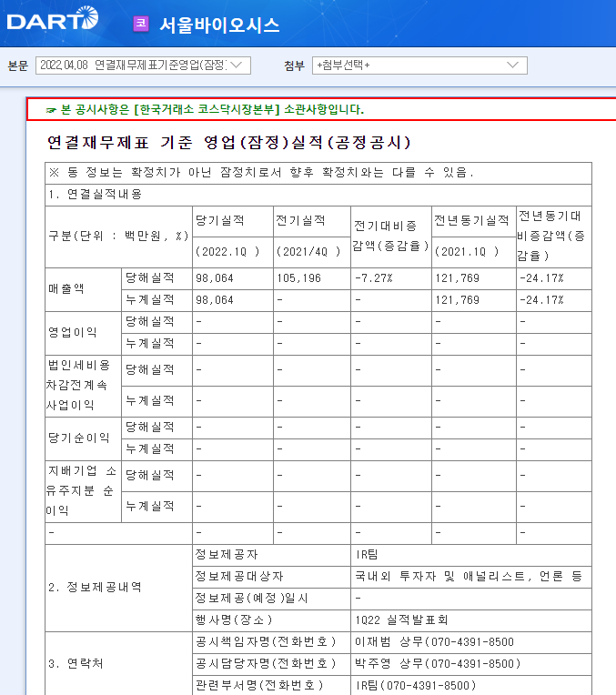Image resolution: width=616 pixels, height=695 pixels.
Task: Click the 1. 연결실적내용 section heading
Action: click(x=96, y=194)
